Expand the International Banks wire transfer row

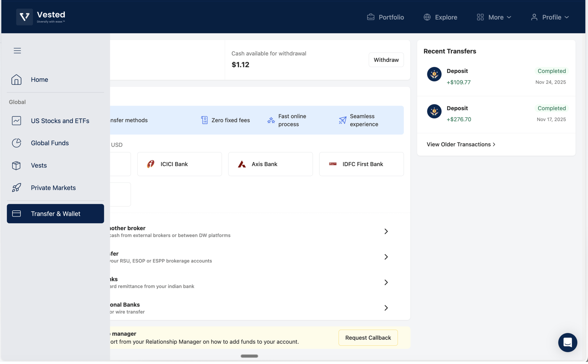tap(386, 308)
